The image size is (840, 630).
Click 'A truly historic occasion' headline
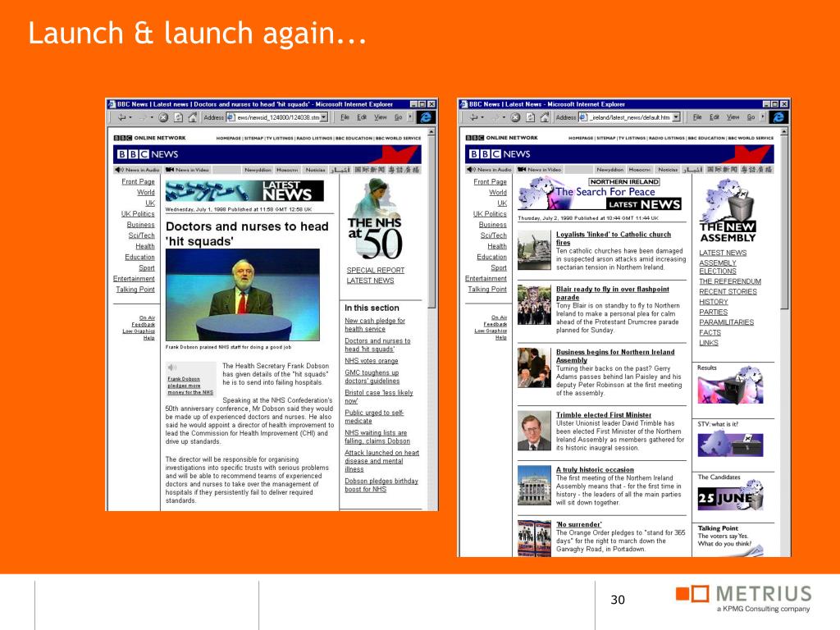coord(595,469)
